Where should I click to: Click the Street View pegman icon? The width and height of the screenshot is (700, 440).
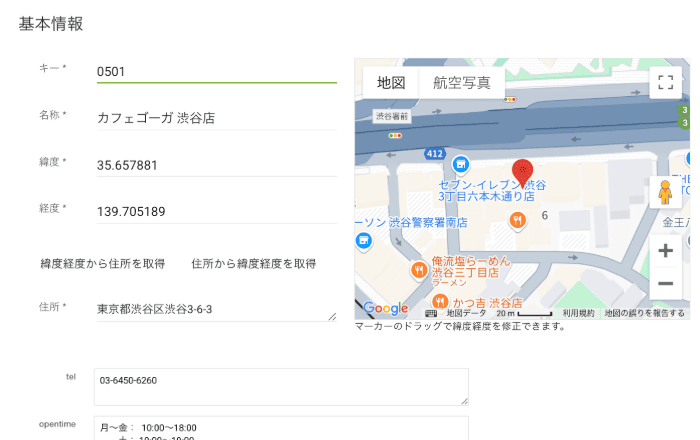click(665, 192)
